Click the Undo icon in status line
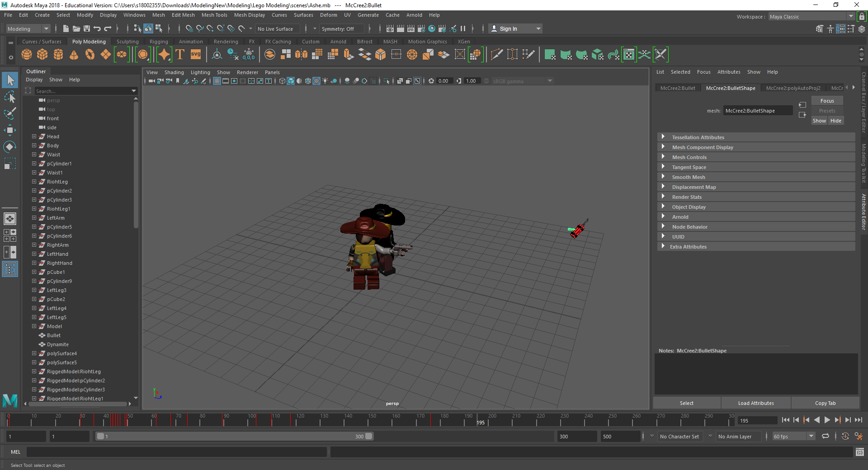This screenshot has height=470, width=868. coord(97,29)
